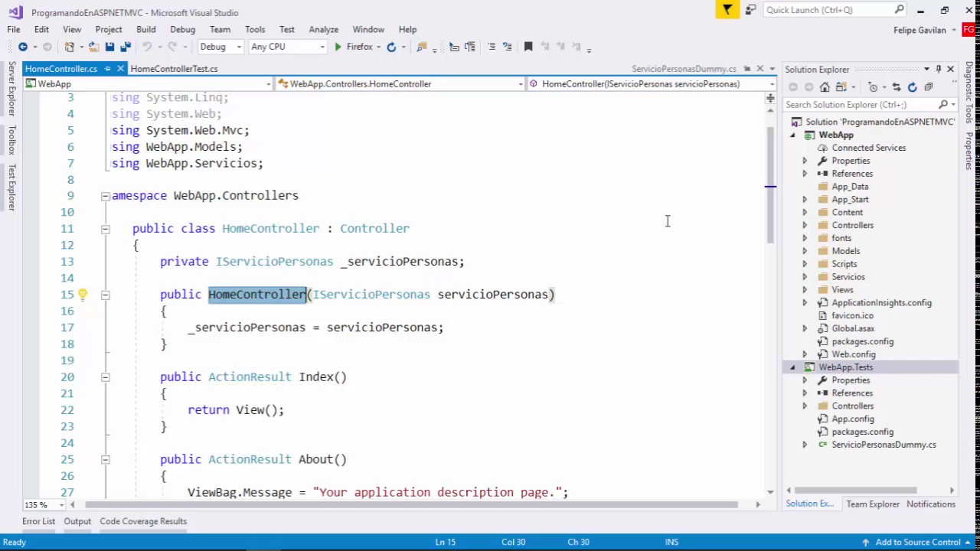
Task: Open the Error List panel tab
Action: click(38, 521)
